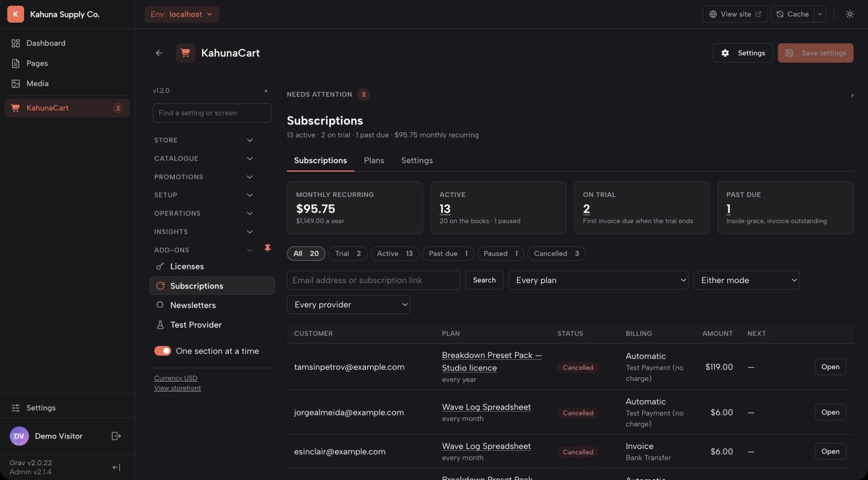Filter subscriptions by Trial status
This screenshot has width=868, height=480.
pos(348,254)
